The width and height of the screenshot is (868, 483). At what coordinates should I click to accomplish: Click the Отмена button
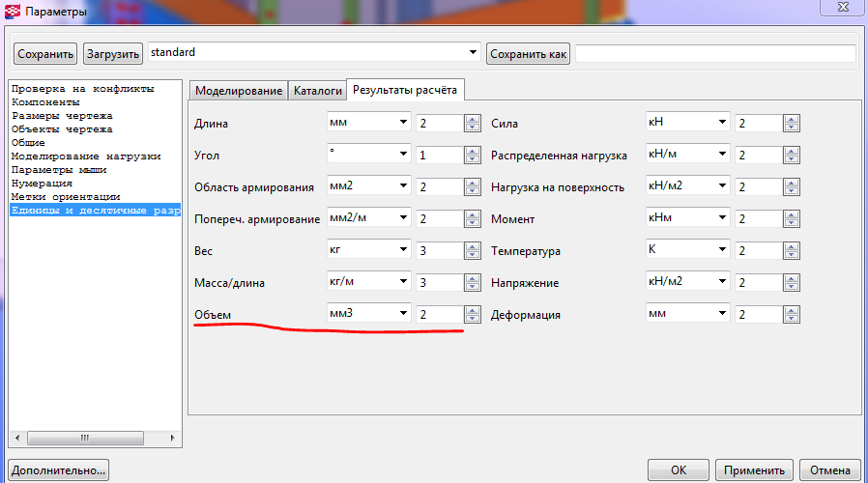[x=829, y=470]
